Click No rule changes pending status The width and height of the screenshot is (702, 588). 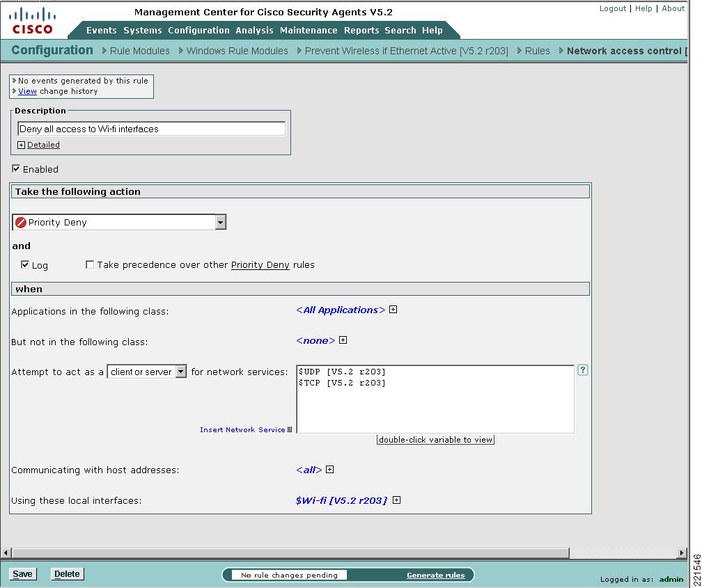point(289,575)
